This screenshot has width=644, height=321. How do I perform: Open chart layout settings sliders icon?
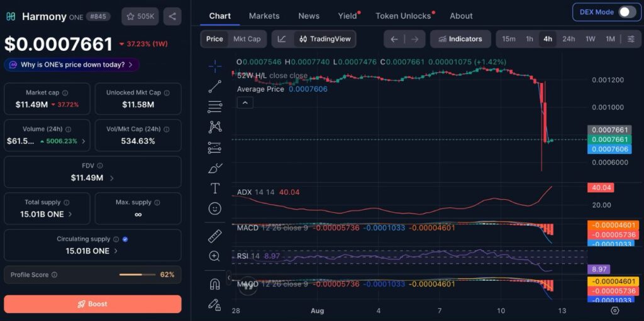pos(631,39)
